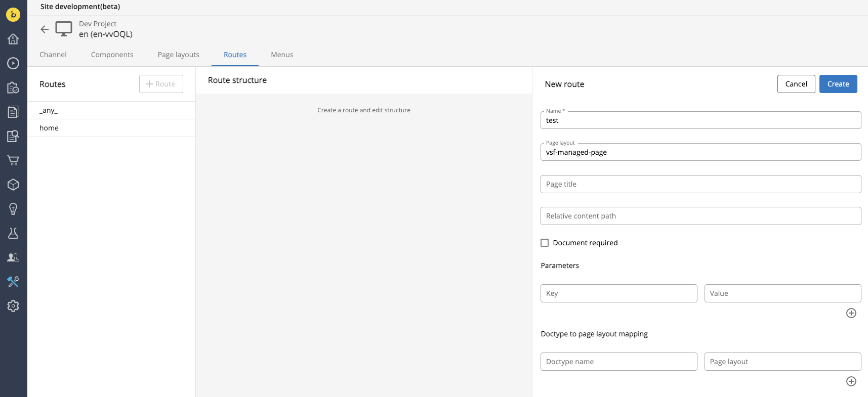Switch to the Components tab
Screen dimensions: 868x397
pyautogui.click(x=112, y=55)
